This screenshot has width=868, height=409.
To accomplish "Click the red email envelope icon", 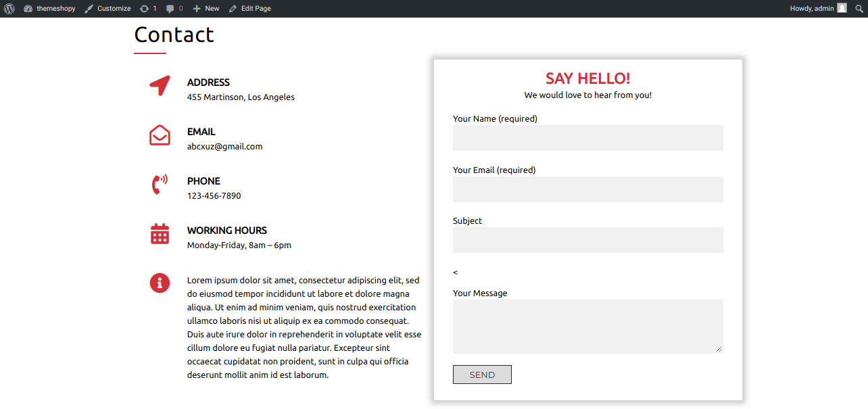I will [160, 135].
